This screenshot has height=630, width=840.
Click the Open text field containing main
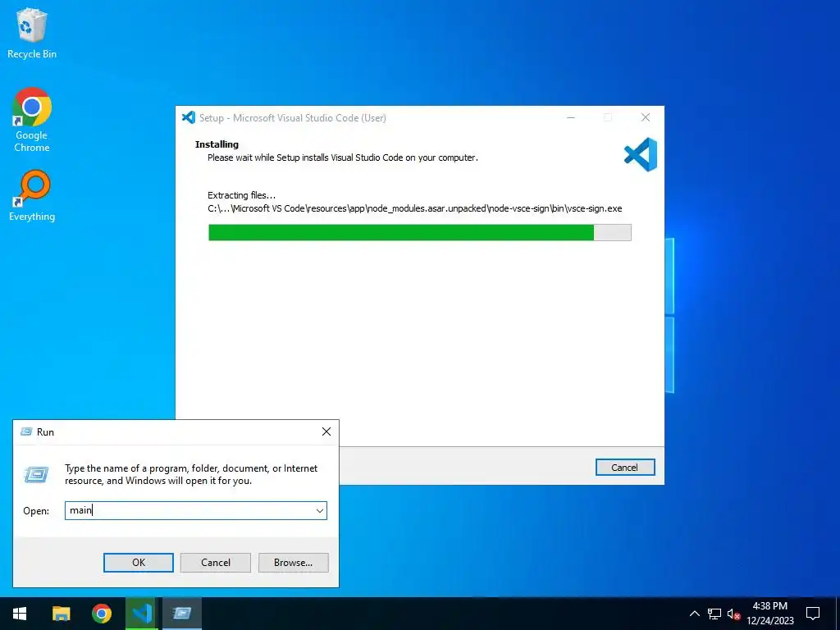pos(196,510)
